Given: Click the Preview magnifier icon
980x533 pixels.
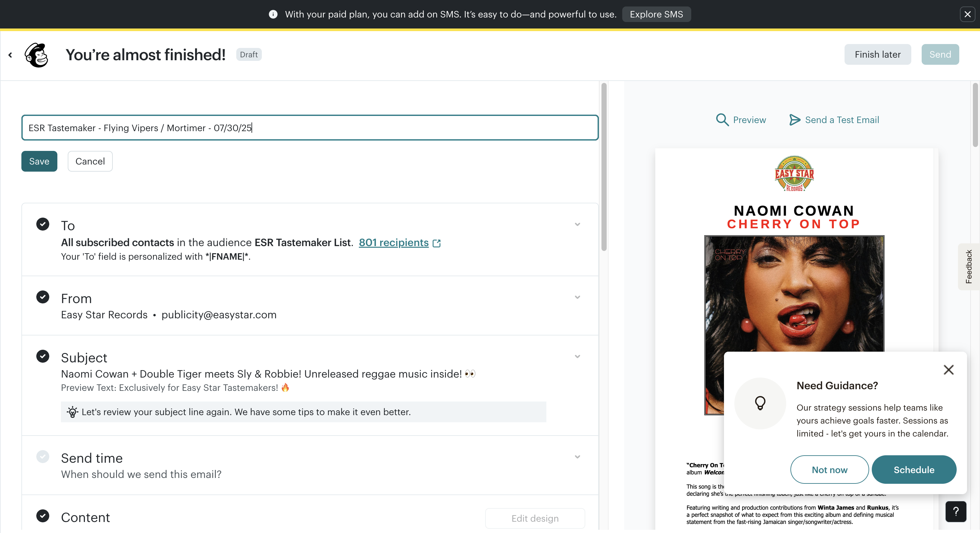Looking at the screenshot, I should [x=722, y=120].
